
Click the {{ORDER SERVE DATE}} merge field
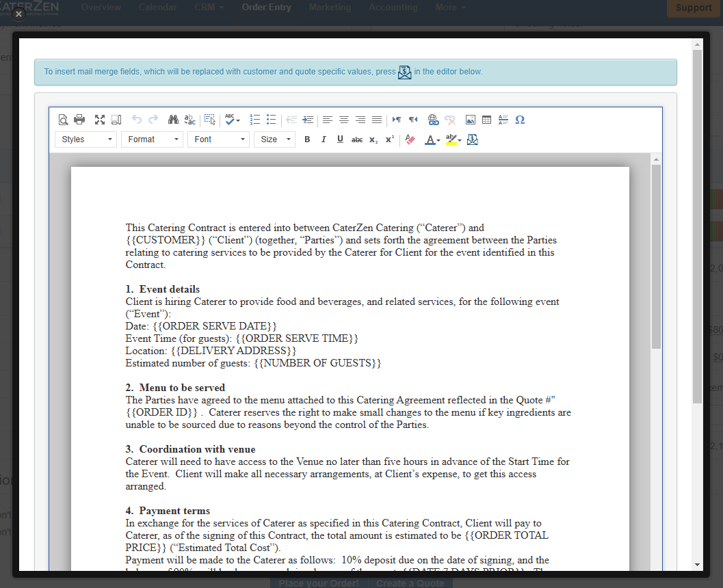215,326
